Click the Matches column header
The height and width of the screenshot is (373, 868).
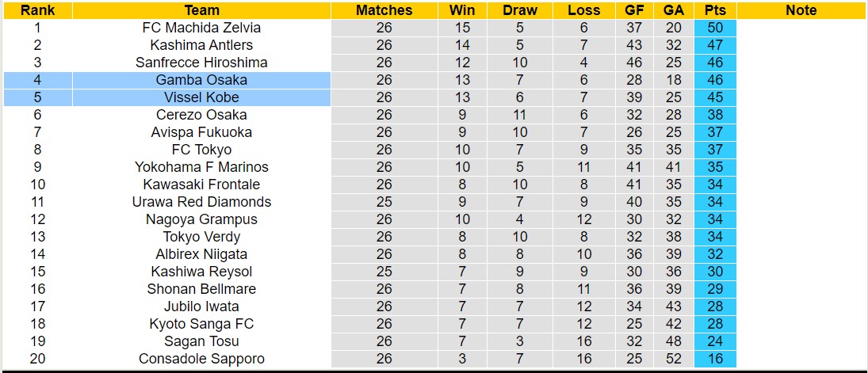(384, 10)
